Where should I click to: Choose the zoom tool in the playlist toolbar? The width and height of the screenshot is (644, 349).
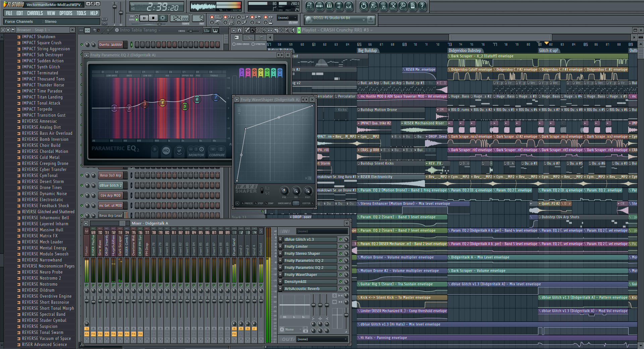pos(287,30)
